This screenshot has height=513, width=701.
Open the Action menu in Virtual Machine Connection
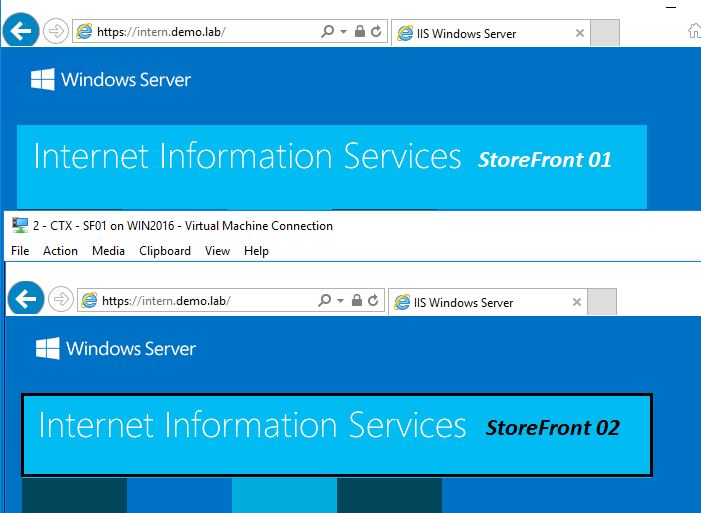tap(60, 251)
